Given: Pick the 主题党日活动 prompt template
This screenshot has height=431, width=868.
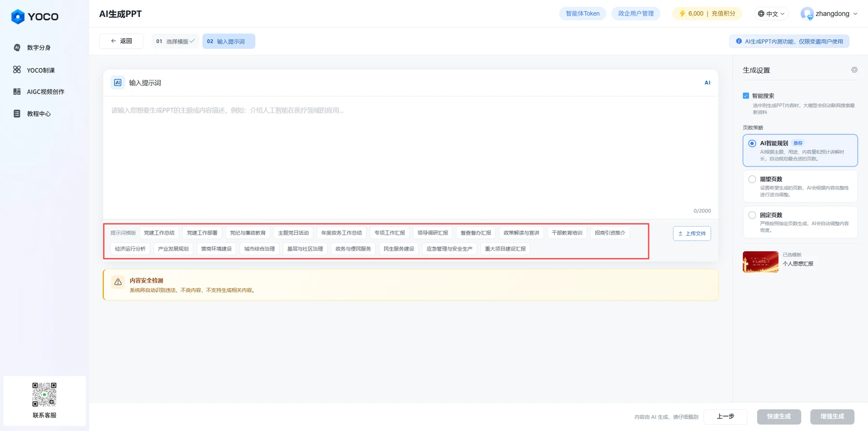Looking at the screenshot, I should click(293, 233).
